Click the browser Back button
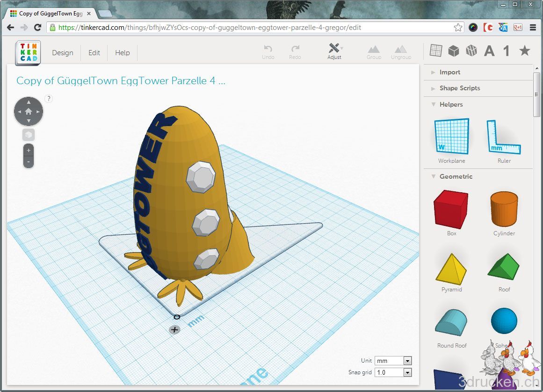 tap(10, 27)
